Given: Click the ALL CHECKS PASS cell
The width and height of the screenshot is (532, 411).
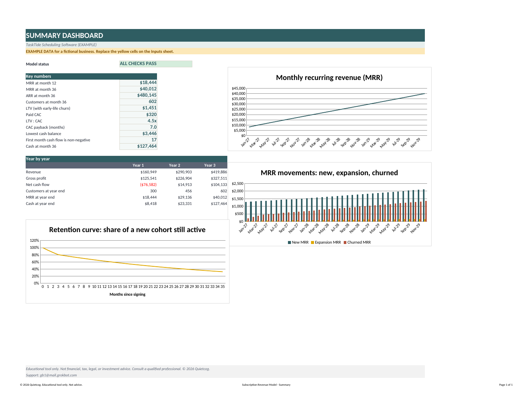Looking at the screenshot, I should tap(156, 64).
